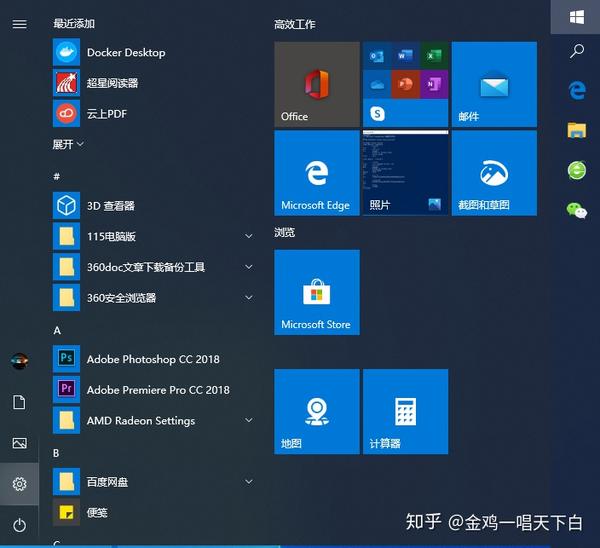
Task: Open the user account avatar
Action: 20,361
